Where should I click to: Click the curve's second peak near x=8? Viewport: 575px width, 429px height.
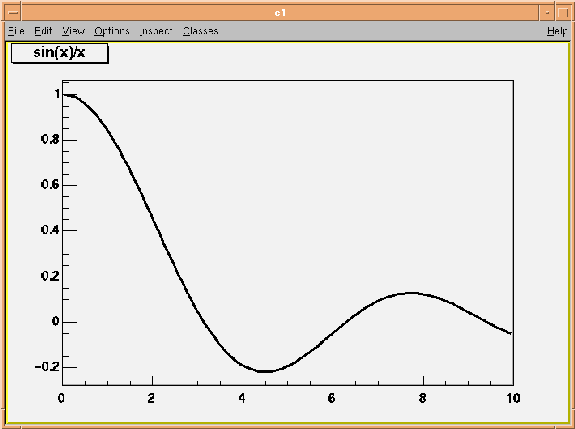[x=412, y=293]
